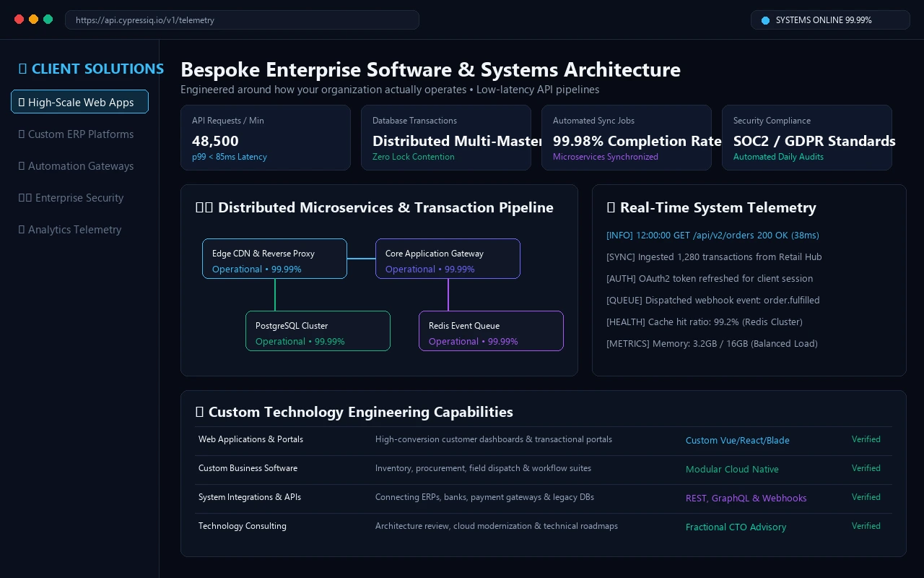Open the Automated Sync Jobs card
924x578 pixels.
(x=627, y=137)
